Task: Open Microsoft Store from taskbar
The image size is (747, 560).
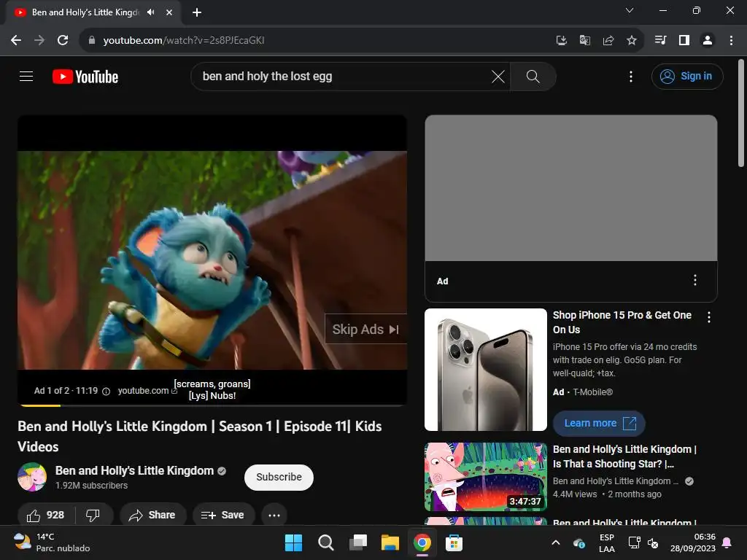Action: point(454,542)
